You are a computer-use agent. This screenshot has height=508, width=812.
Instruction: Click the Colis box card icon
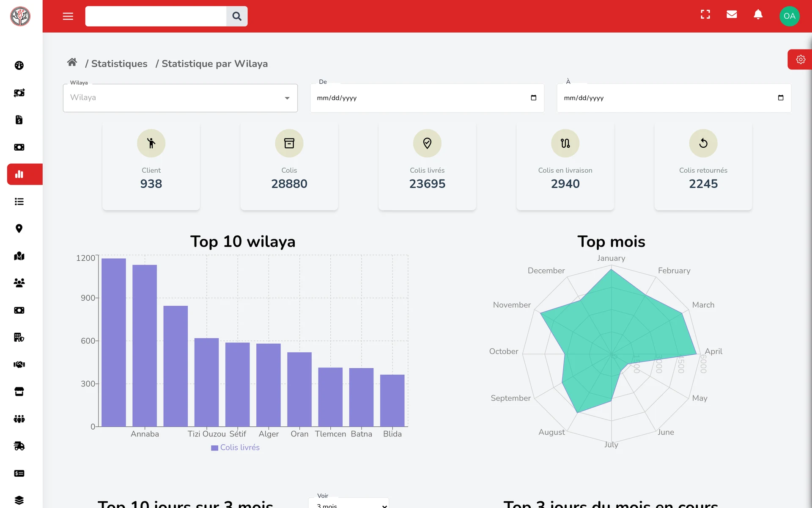(289, 143)
